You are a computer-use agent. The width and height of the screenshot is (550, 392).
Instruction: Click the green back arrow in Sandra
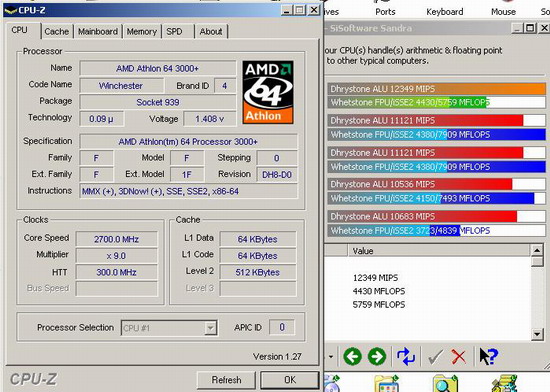(x=352, y=357)
